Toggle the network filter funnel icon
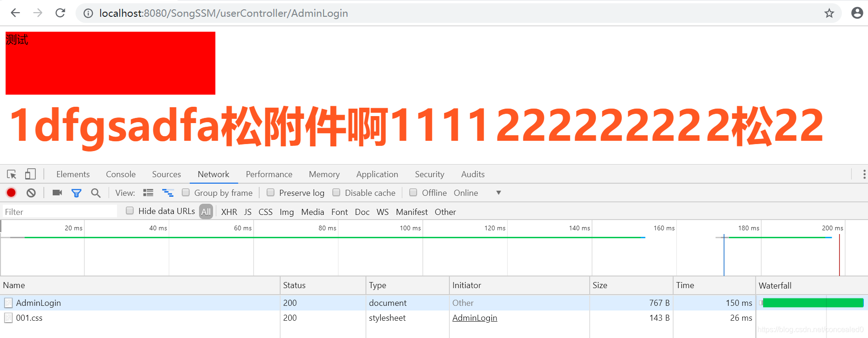 click(76, 193)
